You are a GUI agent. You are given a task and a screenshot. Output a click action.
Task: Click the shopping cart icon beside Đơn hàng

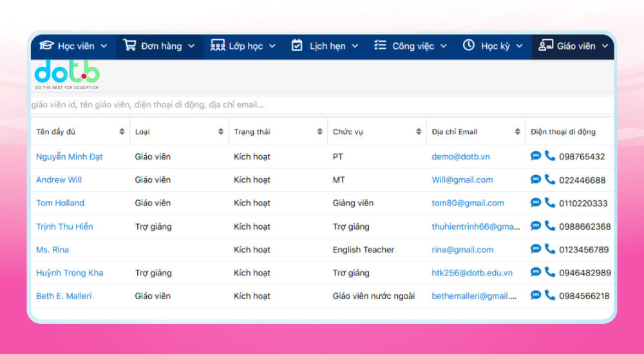click(x=129, y=45)
